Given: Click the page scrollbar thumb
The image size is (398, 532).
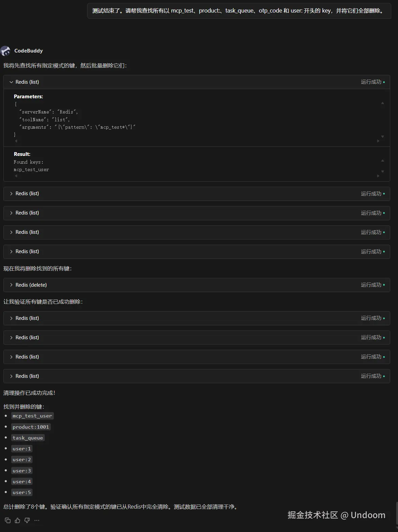Looking at the screenshot, I should click(396, 513).
